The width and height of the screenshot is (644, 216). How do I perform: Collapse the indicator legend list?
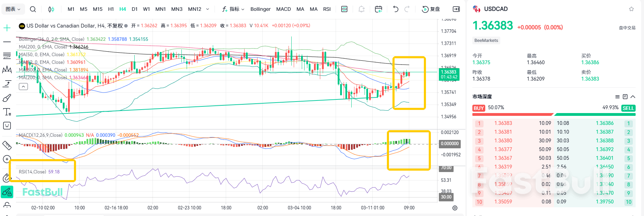[23, 87]
